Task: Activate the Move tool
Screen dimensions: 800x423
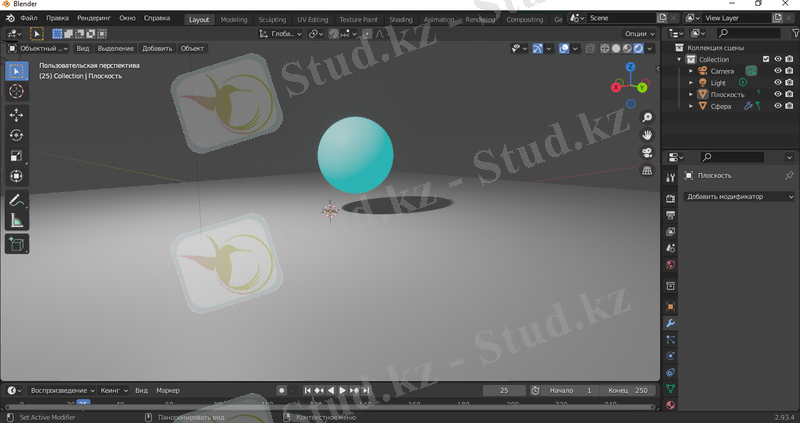Action: point(16,115)
